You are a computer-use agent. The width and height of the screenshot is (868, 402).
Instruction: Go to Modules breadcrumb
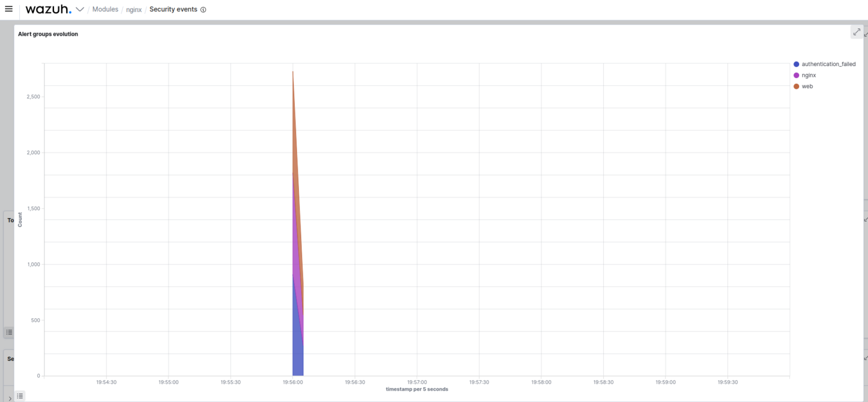(x=105, y=10)
